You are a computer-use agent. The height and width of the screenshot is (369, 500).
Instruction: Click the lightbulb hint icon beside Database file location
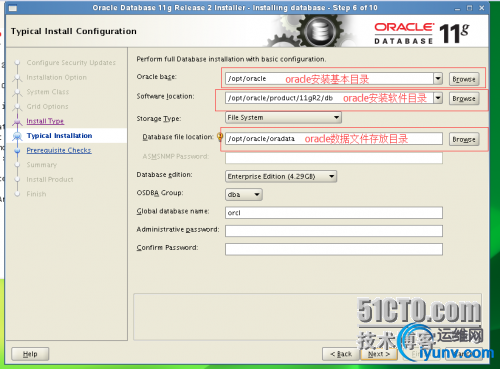tap(220, 137)
